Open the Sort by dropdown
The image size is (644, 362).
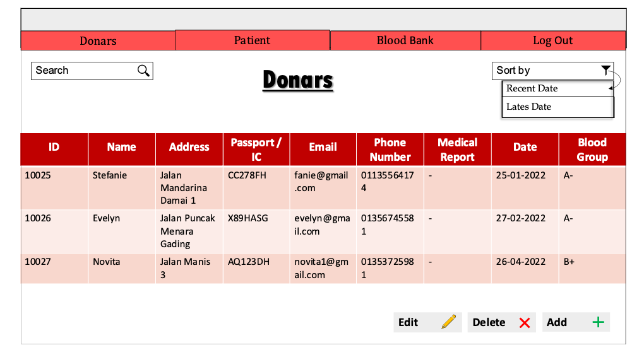(552, 71)
